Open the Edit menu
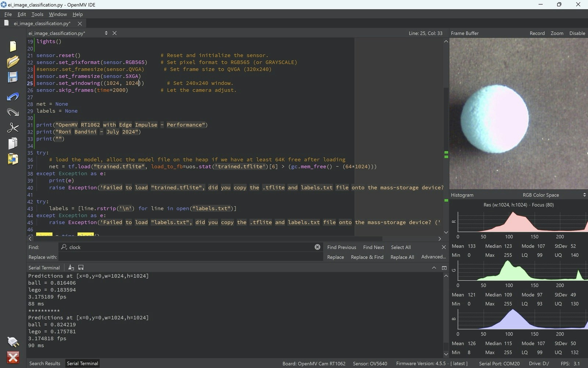 (22, 14)
